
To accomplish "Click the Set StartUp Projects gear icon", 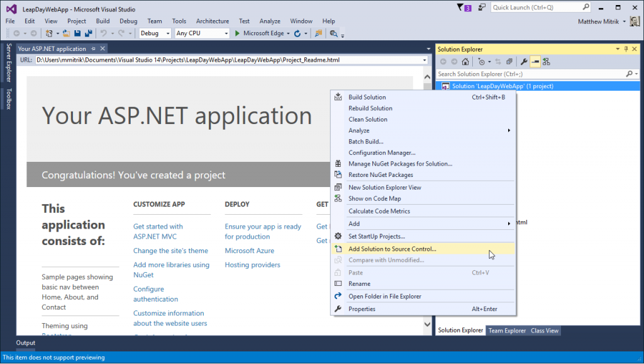I will coord(338,236).
